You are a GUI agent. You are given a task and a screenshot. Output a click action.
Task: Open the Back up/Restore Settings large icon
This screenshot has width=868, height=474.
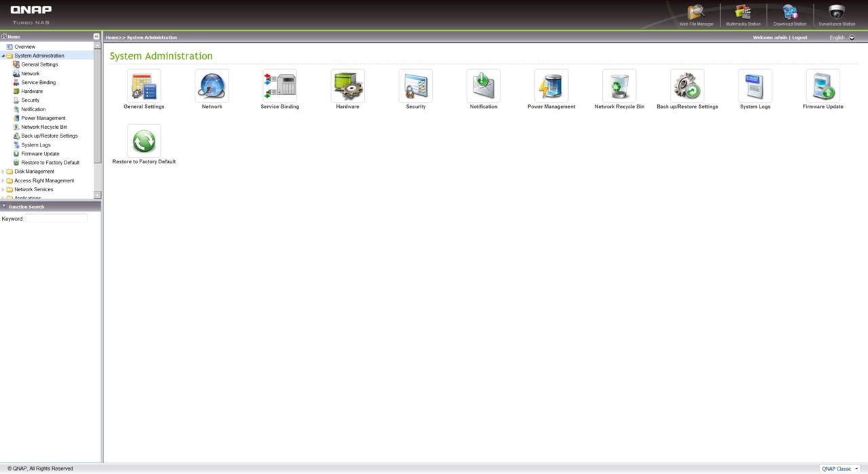click(687, 86)
